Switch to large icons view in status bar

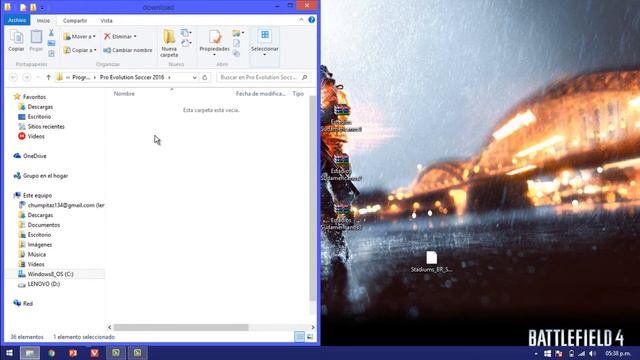coord(310,337)
